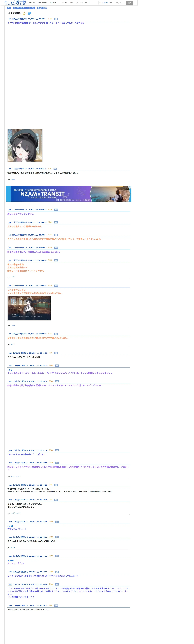Screen dimensions: 194x644
Task: Follow the >>25 reply link under post 14
Action: [x=13, y=476]
